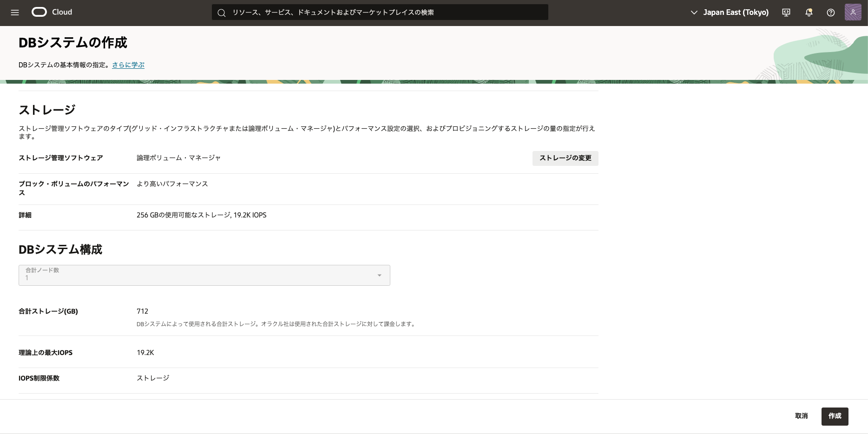The image size is (868, 434).
Task: Click the 取消 button
Action: pyautogui.click(x=801, y=416)
